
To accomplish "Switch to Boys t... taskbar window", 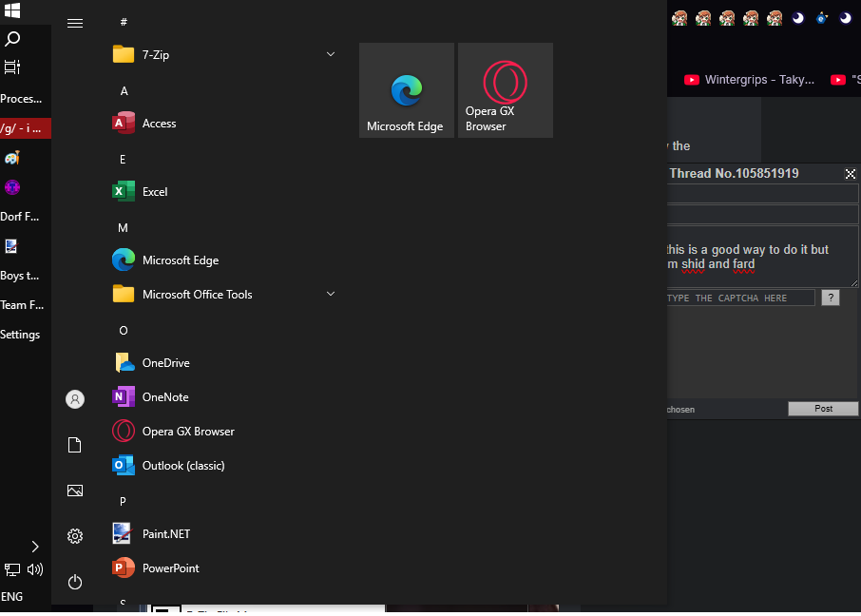I will click(26, 276).
